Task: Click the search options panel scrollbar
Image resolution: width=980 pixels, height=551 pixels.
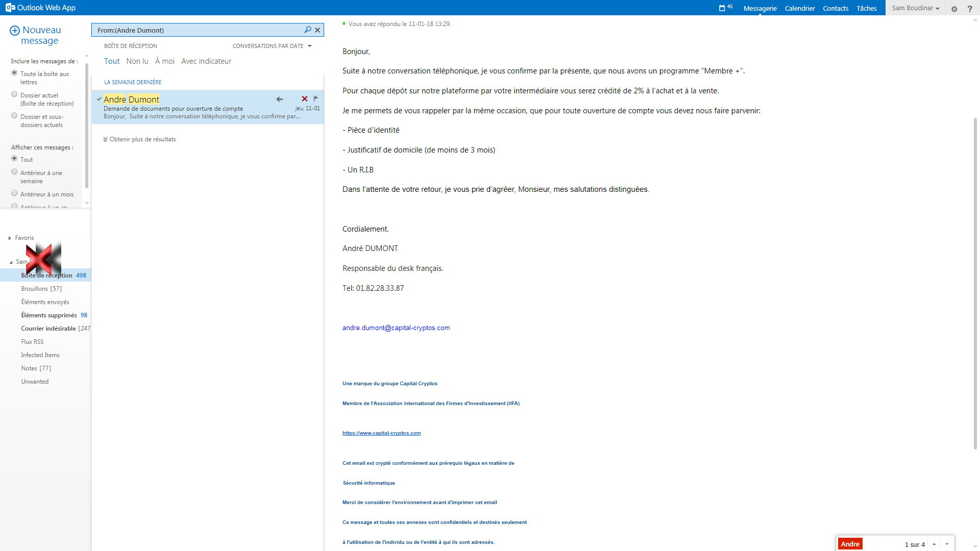Action: [87, 126]
